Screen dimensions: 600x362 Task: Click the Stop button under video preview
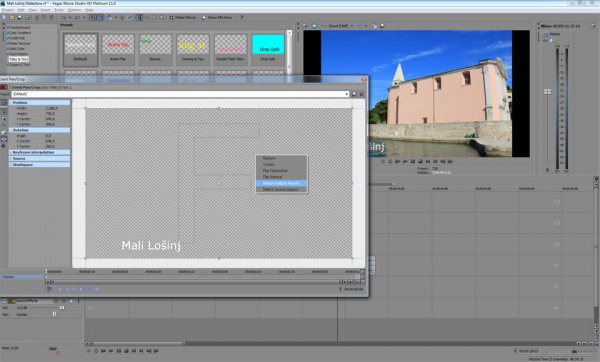click(420, 161)
